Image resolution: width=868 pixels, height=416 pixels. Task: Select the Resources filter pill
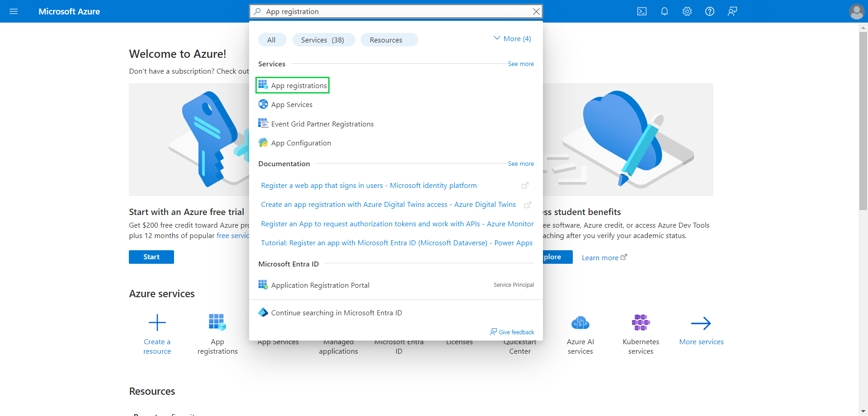(389, 40)
